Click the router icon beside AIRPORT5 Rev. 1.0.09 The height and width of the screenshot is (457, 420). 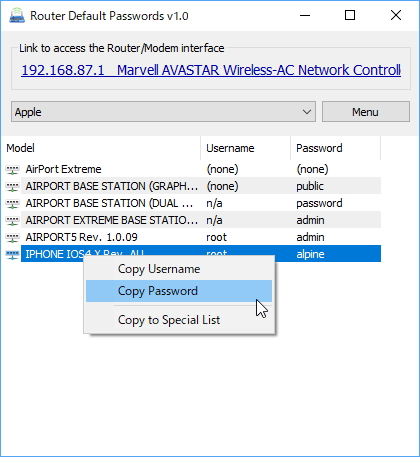coord(12,237)
